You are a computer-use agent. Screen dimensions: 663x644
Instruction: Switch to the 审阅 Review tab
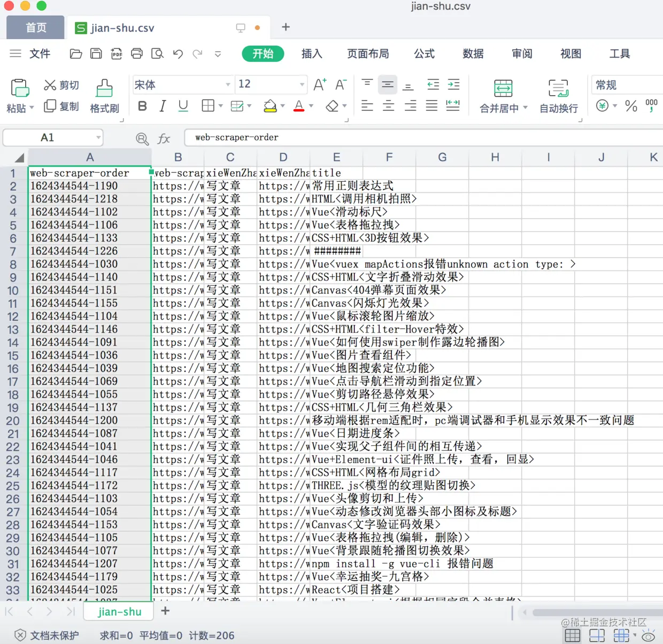click(522, 53)
